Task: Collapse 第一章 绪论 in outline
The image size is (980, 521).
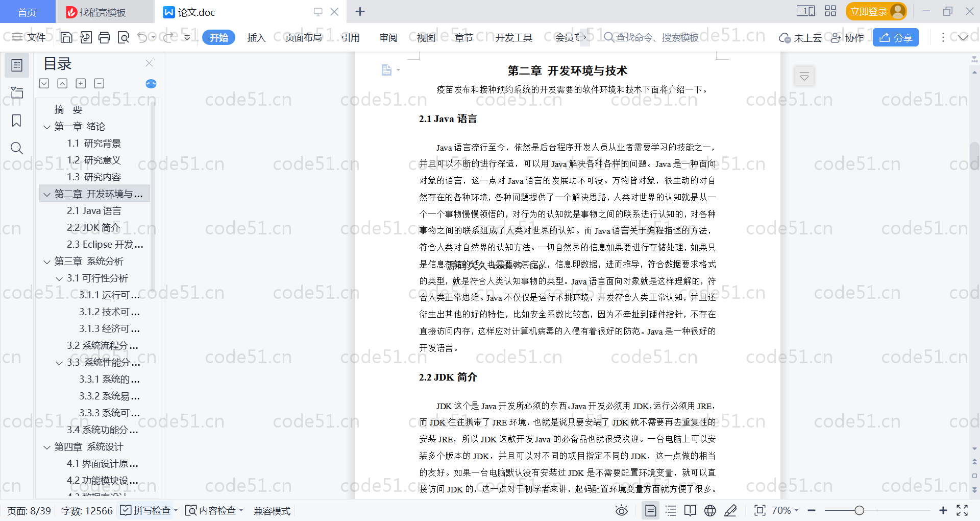Action: point(47,127)
